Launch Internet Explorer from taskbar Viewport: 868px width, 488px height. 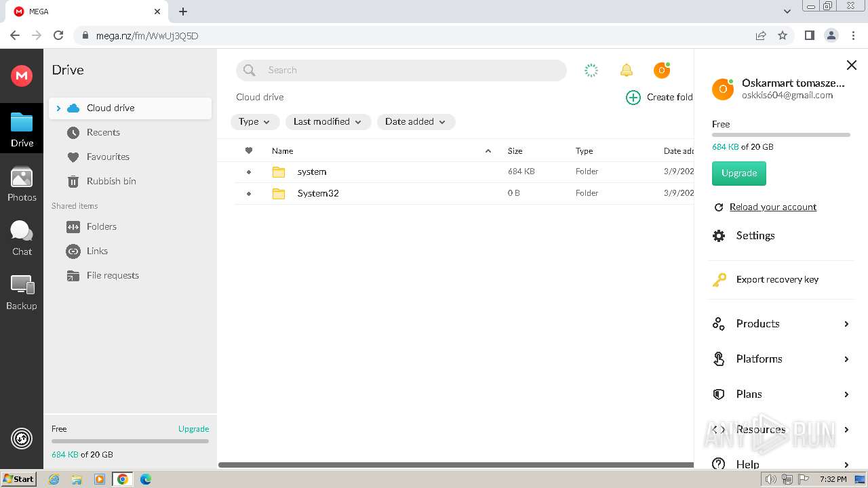point(54,479)
